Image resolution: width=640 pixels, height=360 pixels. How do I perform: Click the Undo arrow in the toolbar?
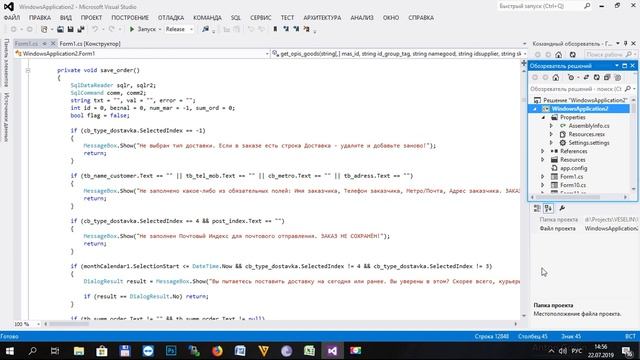(95, 29)
